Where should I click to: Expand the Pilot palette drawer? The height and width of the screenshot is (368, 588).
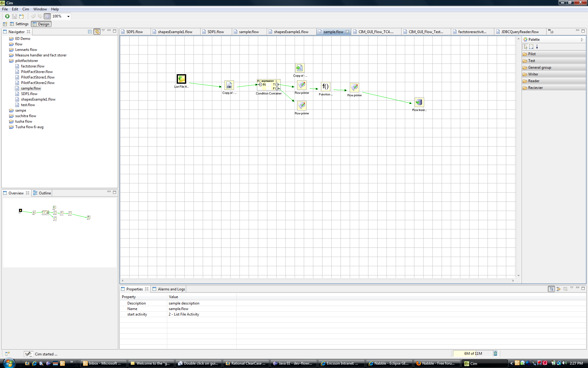click(554, 54)
